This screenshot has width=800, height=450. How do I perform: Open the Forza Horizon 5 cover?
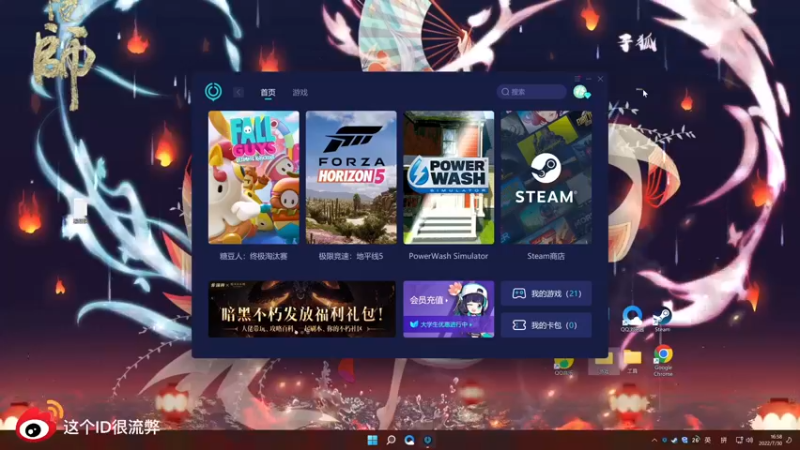pos(351,178)
